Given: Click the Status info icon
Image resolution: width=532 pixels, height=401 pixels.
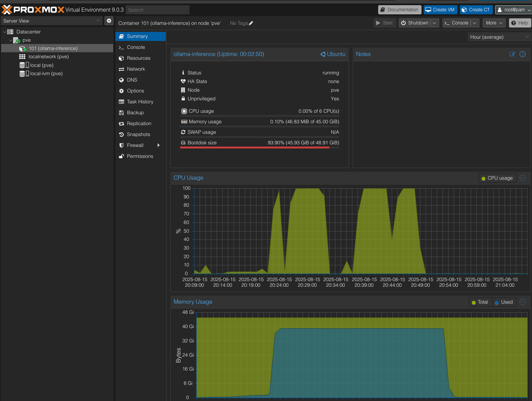Looking at the screenshot, I should pos(183,73).
